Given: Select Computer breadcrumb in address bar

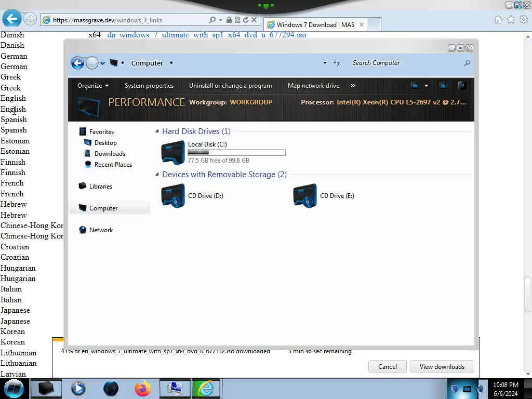Looking at the screenshot, I should pos(147,63).
